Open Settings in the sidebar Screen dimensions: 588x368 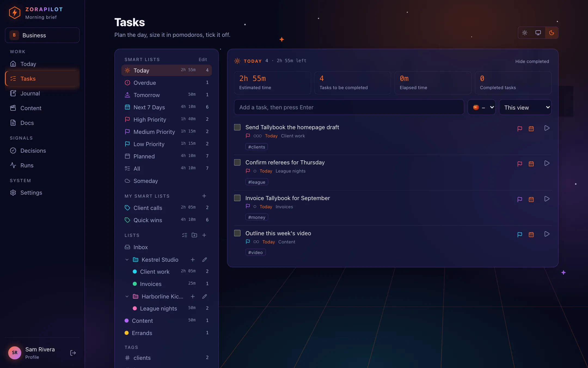[42, 192]
